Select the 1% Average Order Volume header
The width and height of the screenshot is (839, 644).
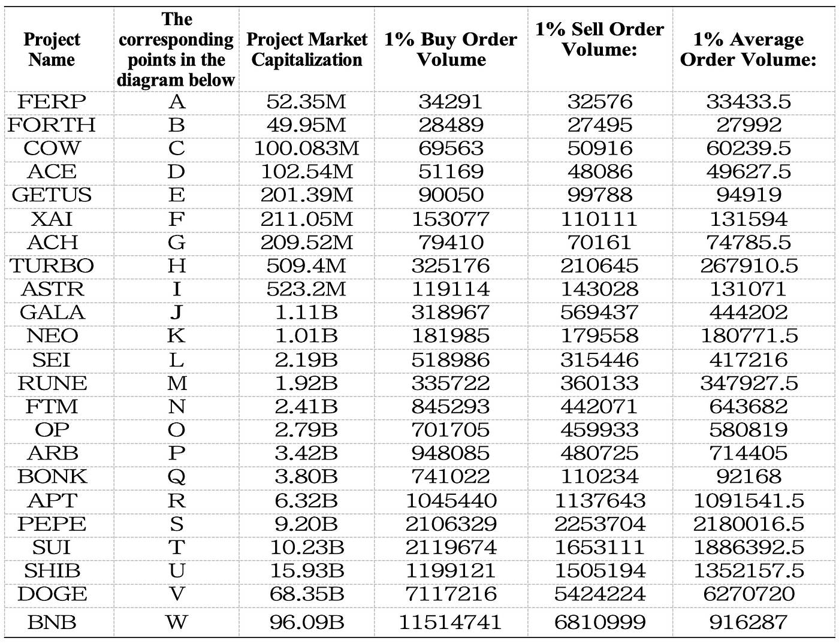click(749, 50)
